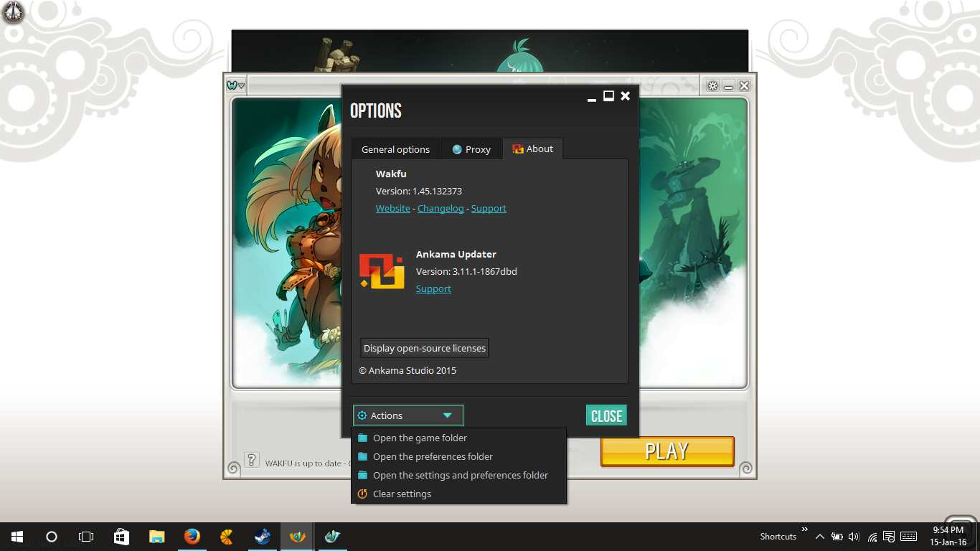Open the taskbar clock and calendar
The image size is (980, 551).
click(948, 537)
